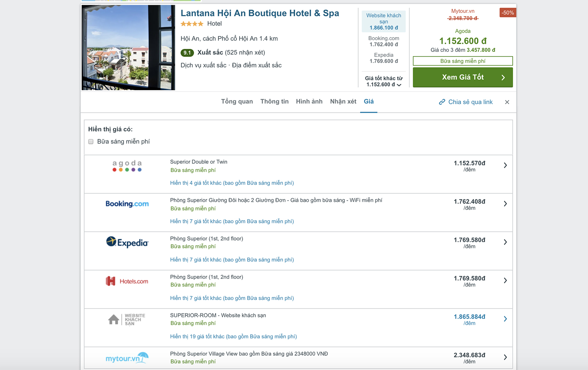588x370 pixels.
Task: Click the Bữa sáng miễn phí green box
Action: 463,61
